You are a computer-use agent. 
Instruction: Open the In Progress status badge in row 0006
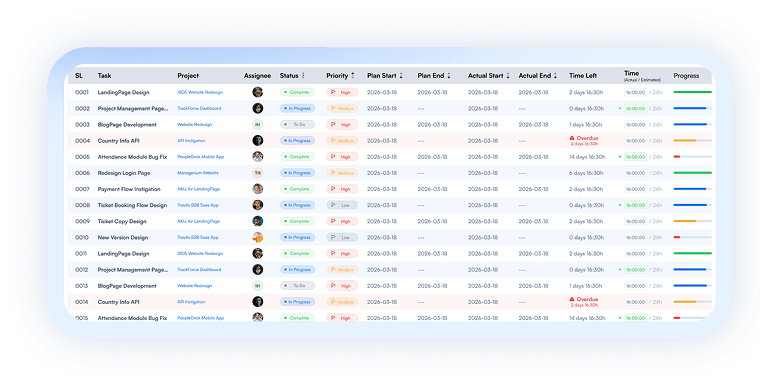(297, 173)
